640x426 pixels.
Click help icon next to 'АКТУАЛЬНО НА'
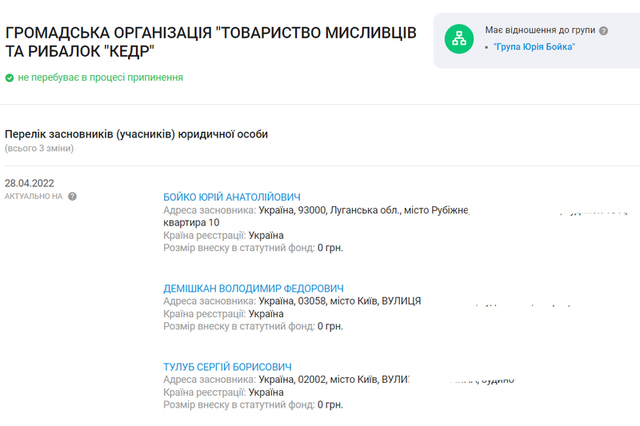pos(72,197)
